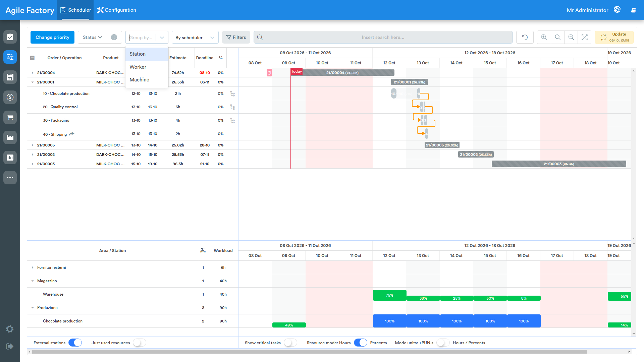
Task: Click the undo arrow icon
Action: point(525,37)
